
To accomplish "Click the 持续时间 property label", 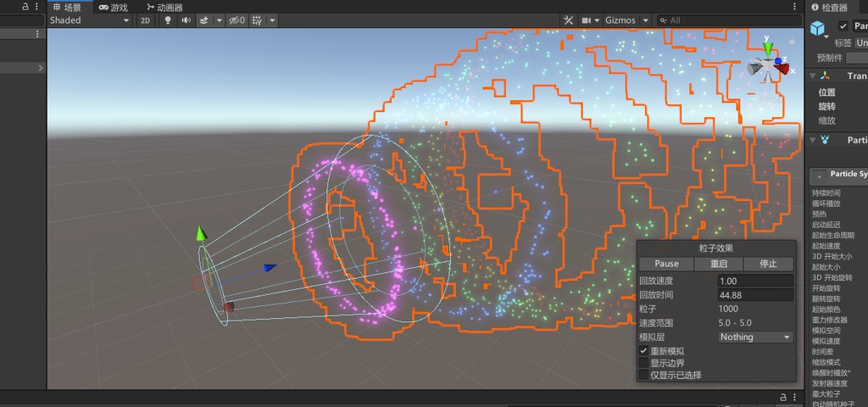I will [x=826, y=192].
